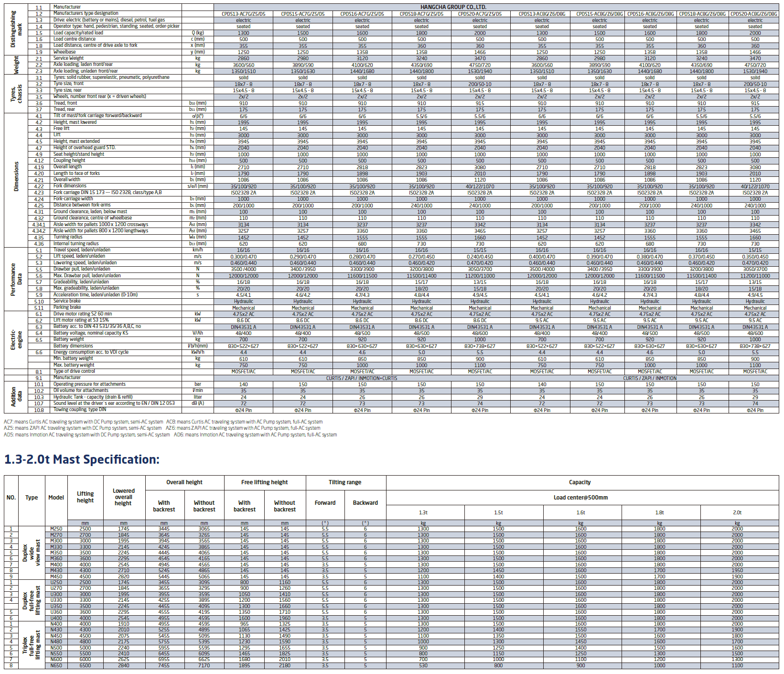The height and width of the screenshot is (674, 784).
Task: Click the 'Fork dimensions' row label
Action: pyautogui.click(x=70, y=186)
